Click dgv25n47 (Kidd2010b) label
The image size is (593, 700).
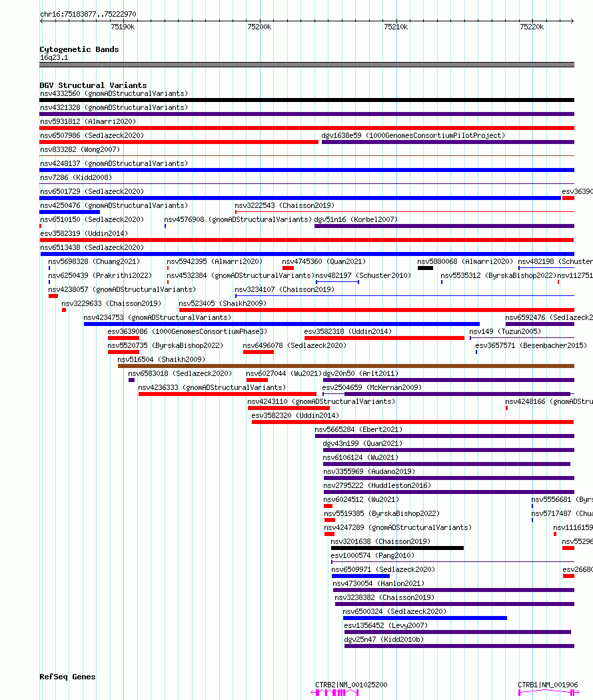click(x=384, y=640)
